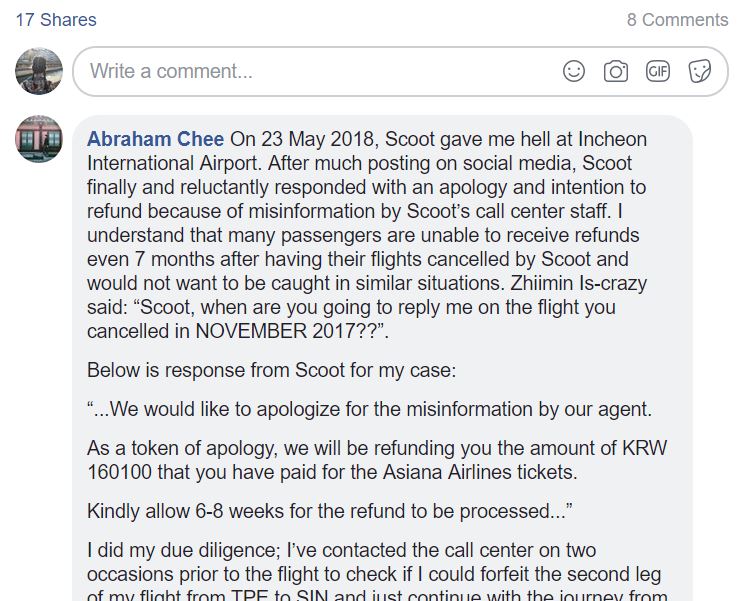Click the KRW 160100 refund amount text
Image resolution: width=743 pixels, height=601 pixels.
377,460
